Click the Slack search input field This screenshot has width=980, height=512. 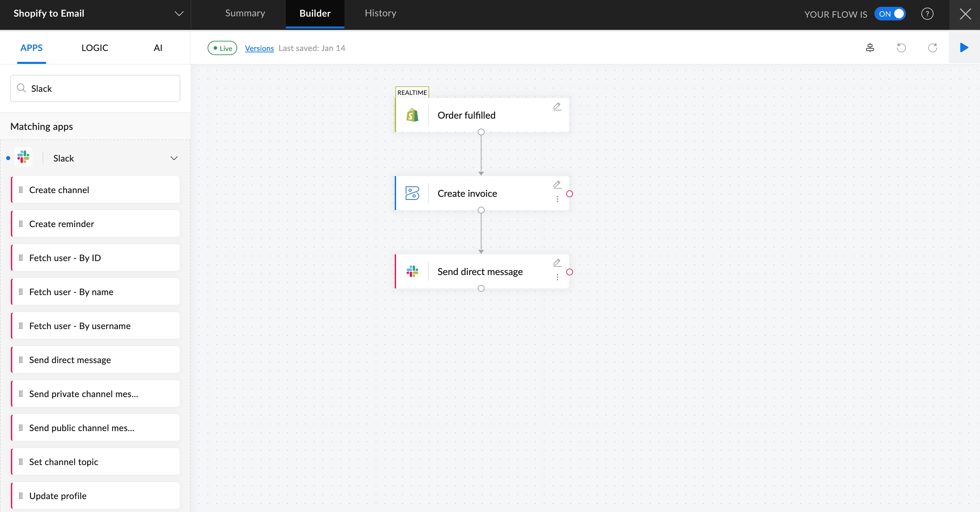(x=95, y=89)
